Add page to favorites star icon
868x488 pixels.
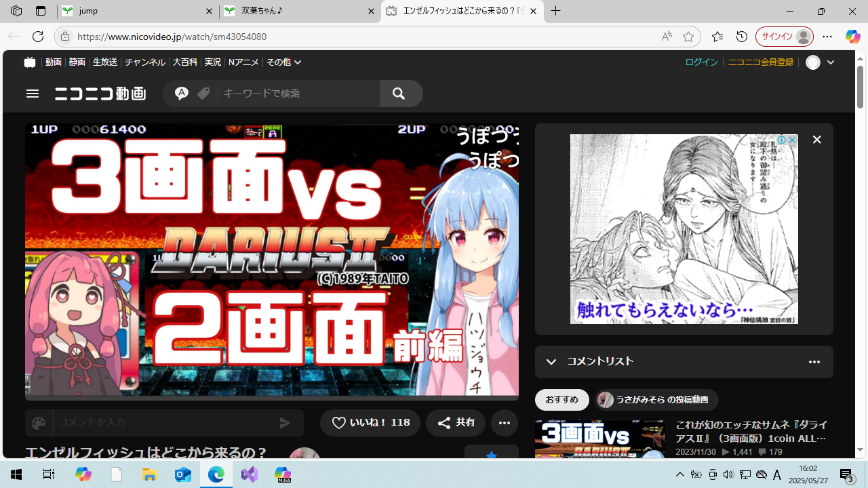click(x=688, y=37)
